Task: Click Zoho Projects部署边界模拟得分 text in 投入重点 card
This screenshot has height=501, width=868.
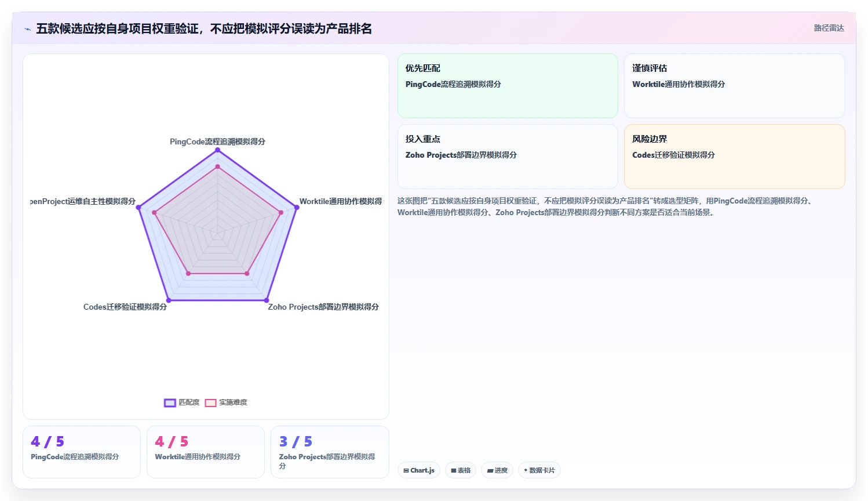Action: (x=461, y=155)
